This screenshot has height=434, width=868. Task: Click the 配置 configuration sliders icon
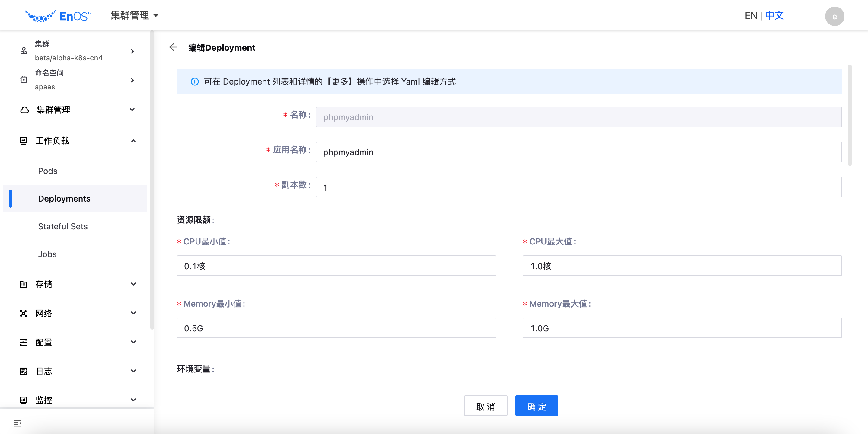[x=23, y=342]
